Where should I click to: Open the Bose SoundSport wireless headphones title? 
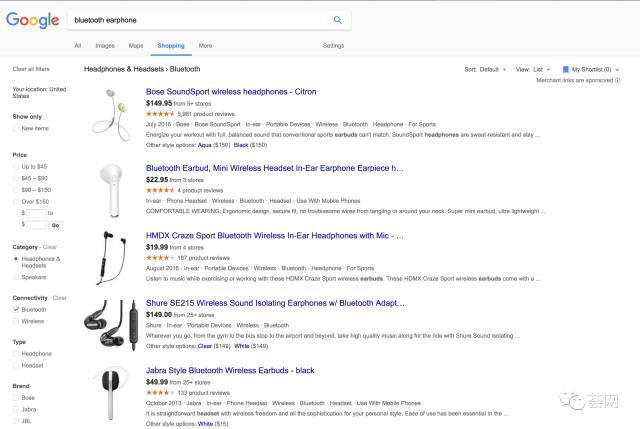pyautogui.click(x=231, y=92)
